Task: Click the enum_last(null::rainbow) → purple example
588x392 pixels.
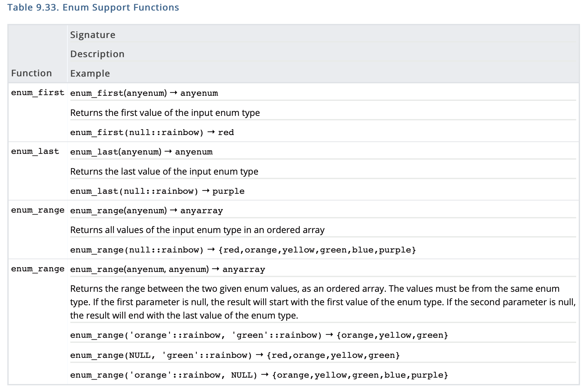Action: coord(157,191)
